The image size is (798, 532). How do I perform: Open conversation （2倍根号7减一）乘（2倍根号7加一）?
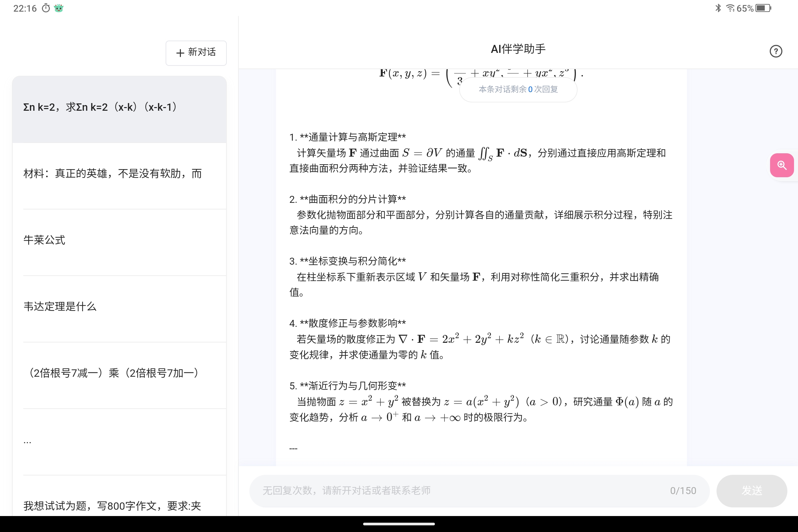coord(119,375)
